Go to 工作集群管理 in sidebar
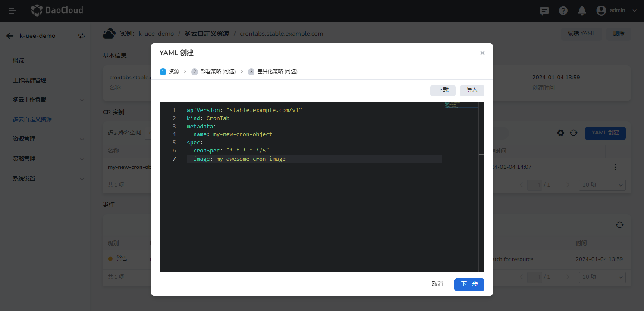 pyautogui.click(x=29, y=80)
